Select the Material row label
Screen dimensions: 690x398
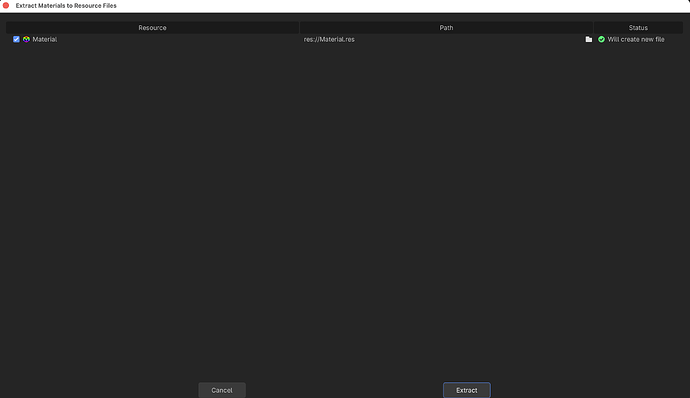tap(44, 39)
